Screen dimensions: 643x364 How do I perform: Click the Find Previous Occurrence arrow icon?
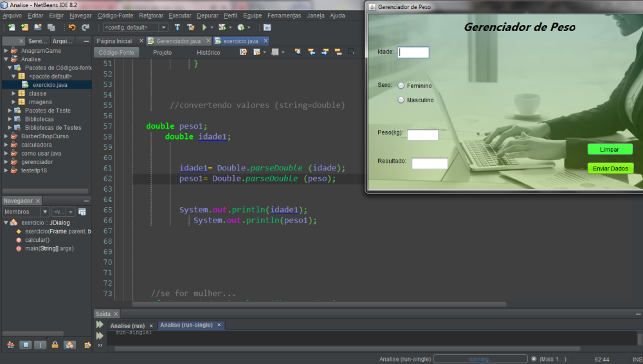(312, 51)
